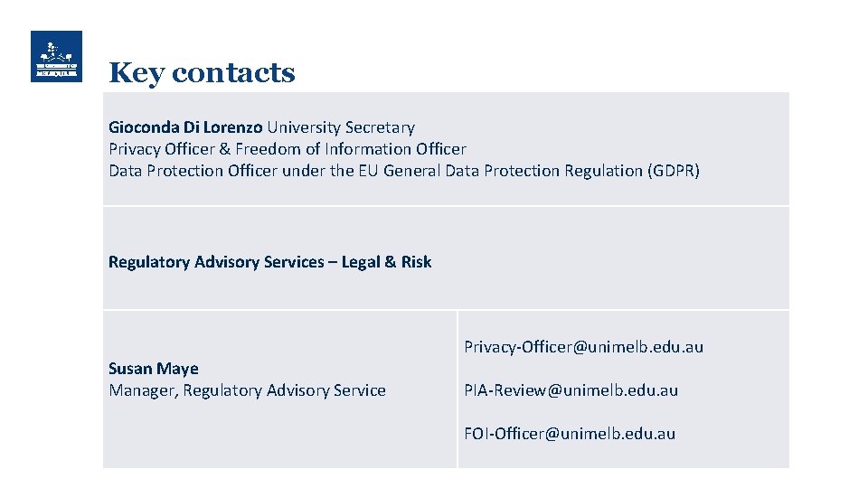The image size is (868, 488).
Task: Open the PIA-Review@unimelb.edu.au email link
Action: [571, 390]
